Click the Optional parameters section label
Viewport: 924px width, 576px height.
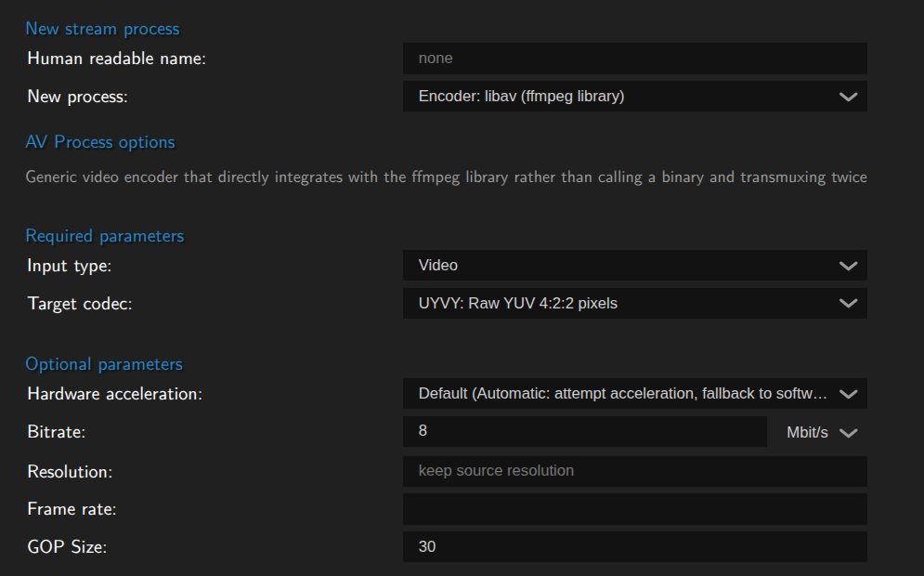coord(103,363)
